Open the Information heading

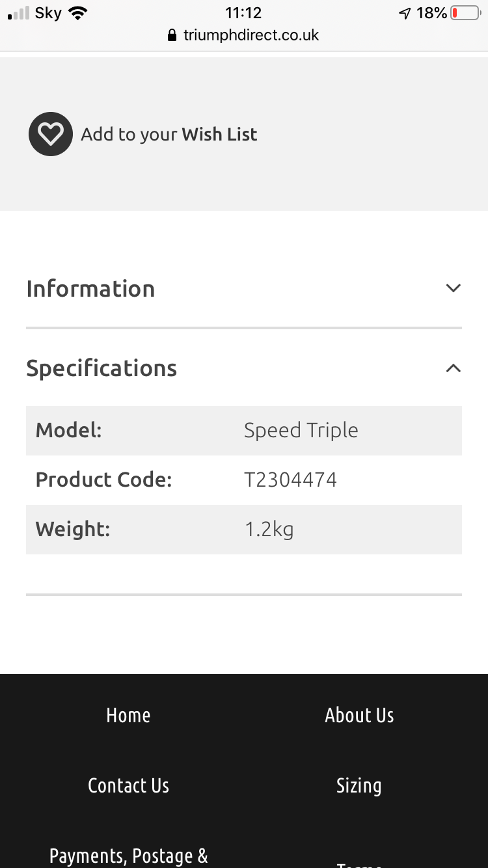90,288
